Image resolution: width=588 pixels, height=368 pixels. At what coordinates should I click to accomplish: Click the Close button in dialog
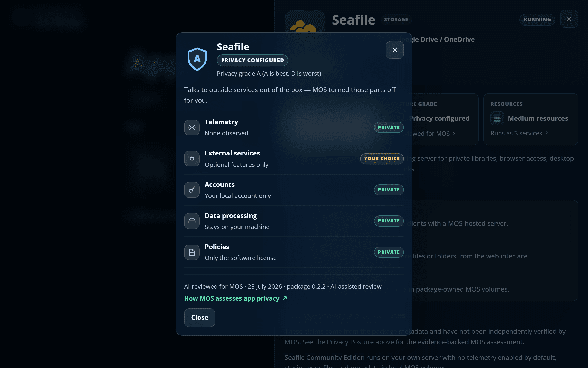click(199, 317)
